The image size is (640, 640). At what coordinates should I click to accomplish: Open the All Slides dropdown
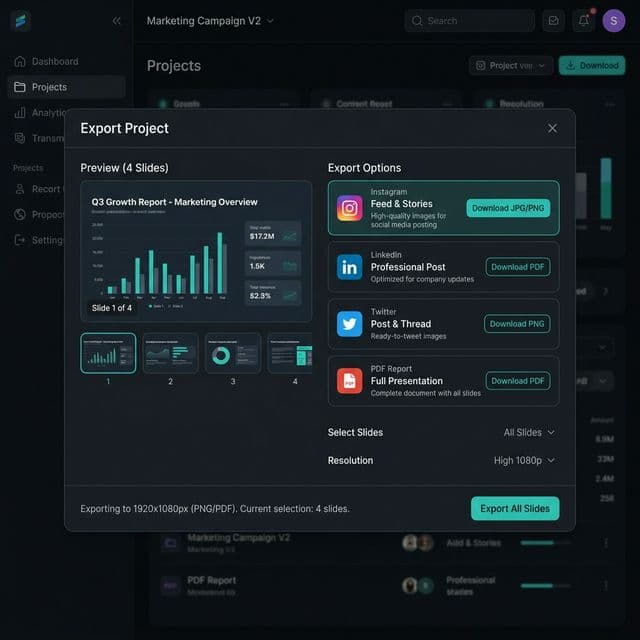529,432
